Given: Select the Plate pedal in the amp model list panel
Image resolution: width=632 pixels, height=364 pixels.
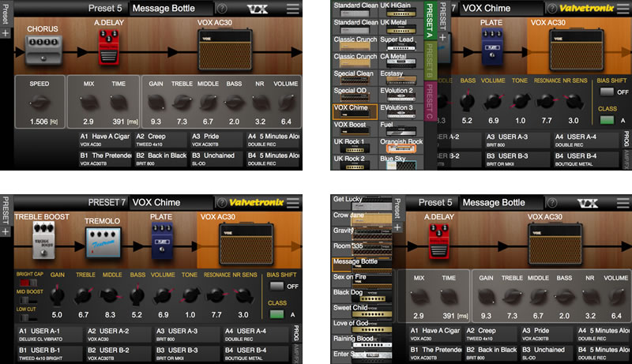Looking at the screenshot, I should (492, 47).
